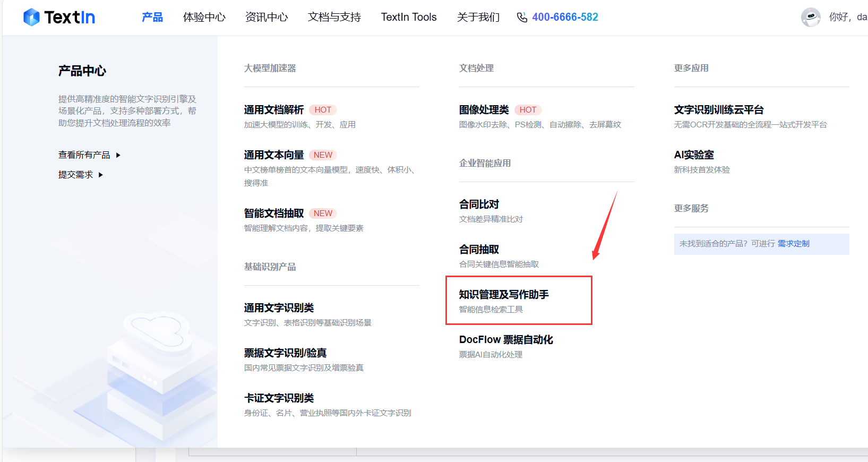868x462 pixels.
Task: Click description 新科技首发体验
Action: (x=702, y=170)
